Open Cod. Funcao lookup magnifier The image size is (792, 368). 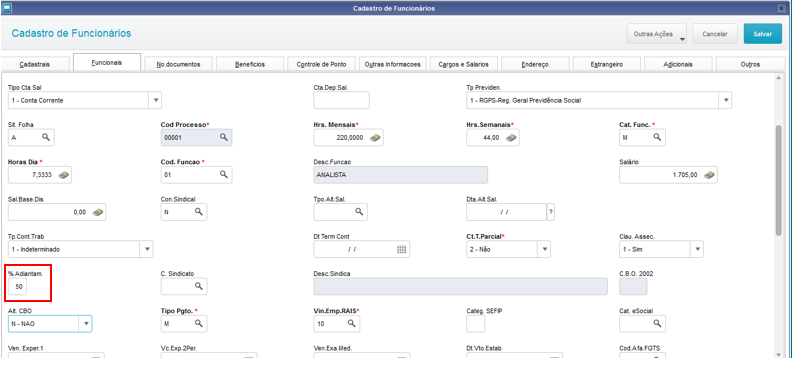coord(223,175)
